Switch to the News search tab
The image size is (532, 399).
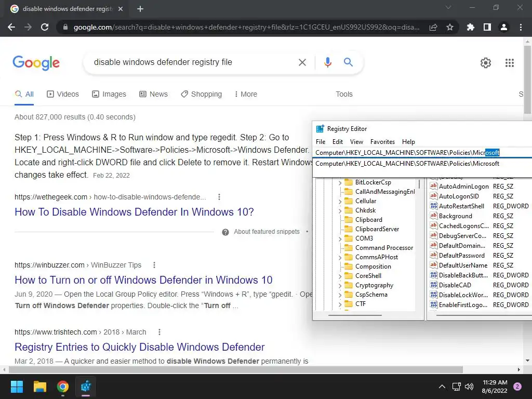click(x=153, y=95)
